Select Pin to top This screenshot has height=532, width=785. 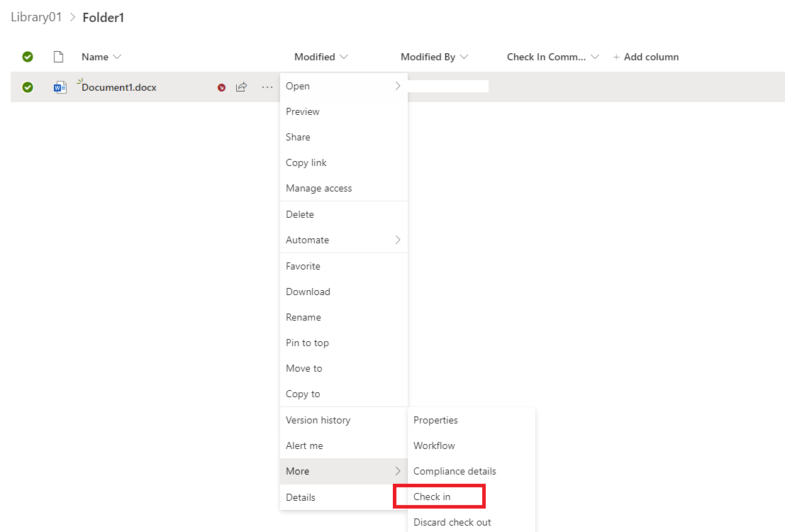point(344,343)
